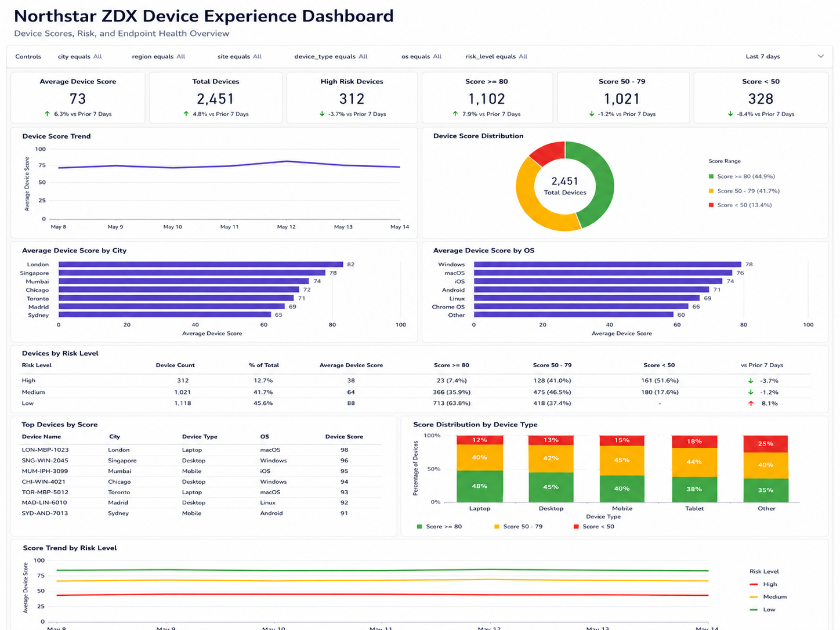Select the Total Devices value 2,451 card
This screenshot has height=630, width=840.
(x=215, y=99)
